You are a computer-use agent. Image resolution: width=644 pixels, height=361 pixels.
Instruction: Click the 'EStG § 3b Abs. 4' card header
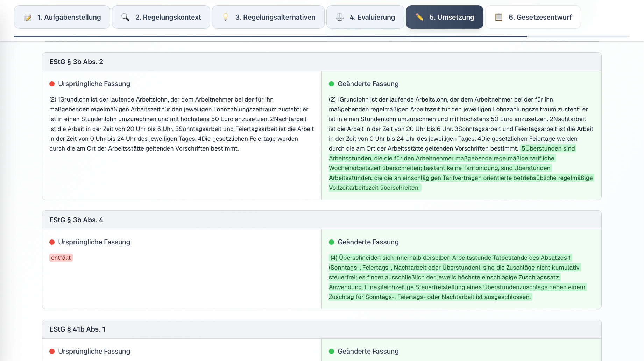(x=322, y=220)
